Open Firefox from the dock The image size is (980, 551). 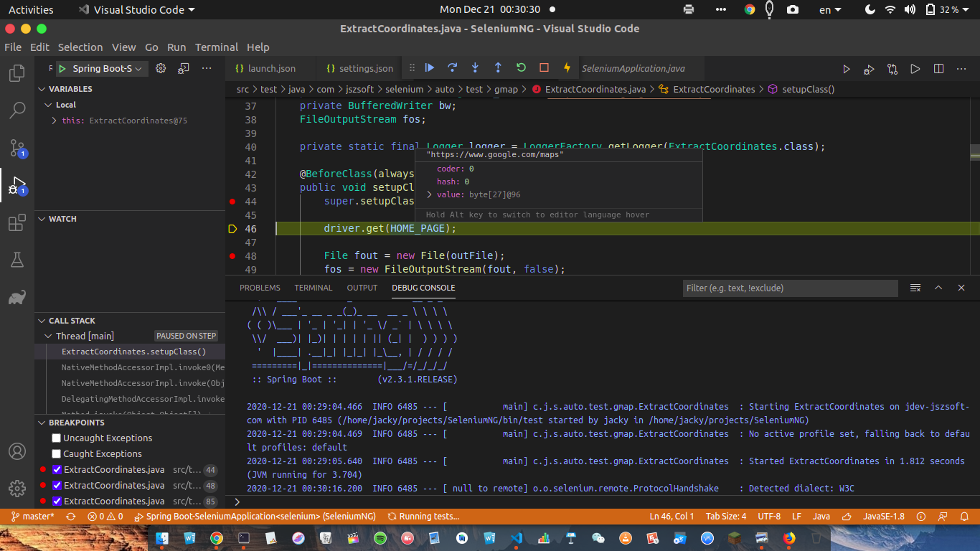(x=789, y=537)
